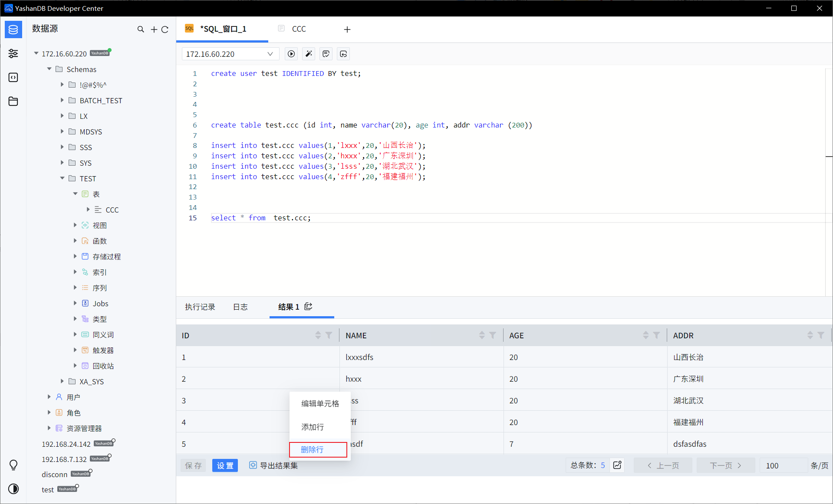Expand the CCC table node

(88, 209)
